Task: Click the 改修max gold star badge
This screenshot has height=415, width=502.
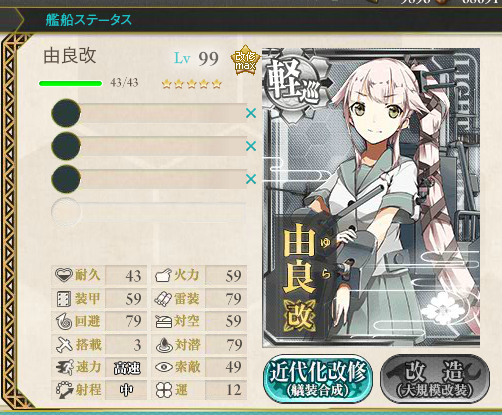Action: (245, 60)
